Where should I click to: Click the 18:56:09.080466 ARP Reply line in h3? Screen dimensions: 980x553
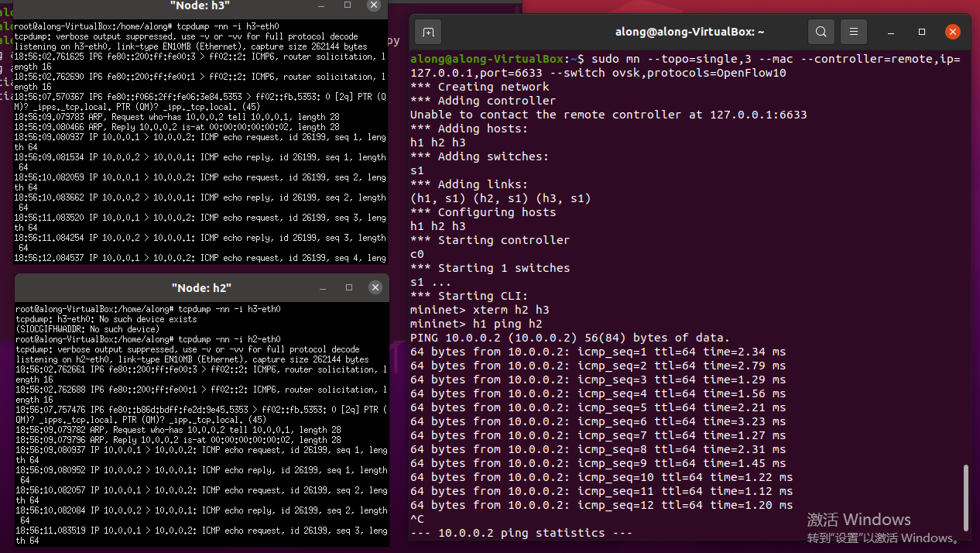point(176,127)
